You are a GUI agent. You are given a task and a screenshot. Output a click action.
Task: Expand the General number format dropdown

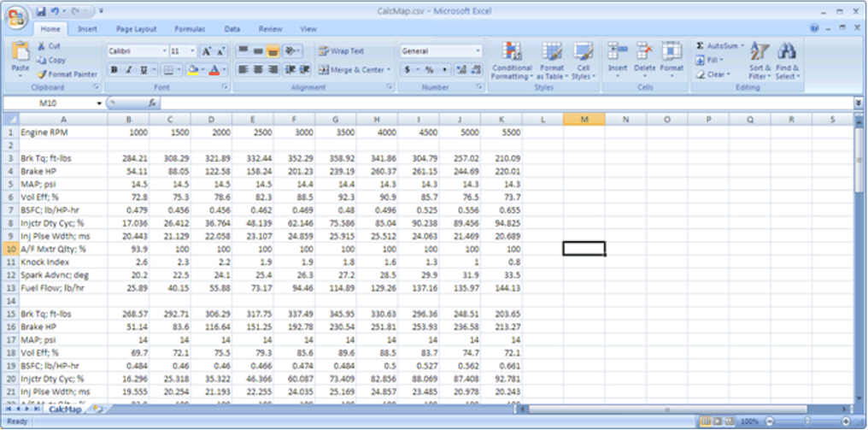click(478, 51)
